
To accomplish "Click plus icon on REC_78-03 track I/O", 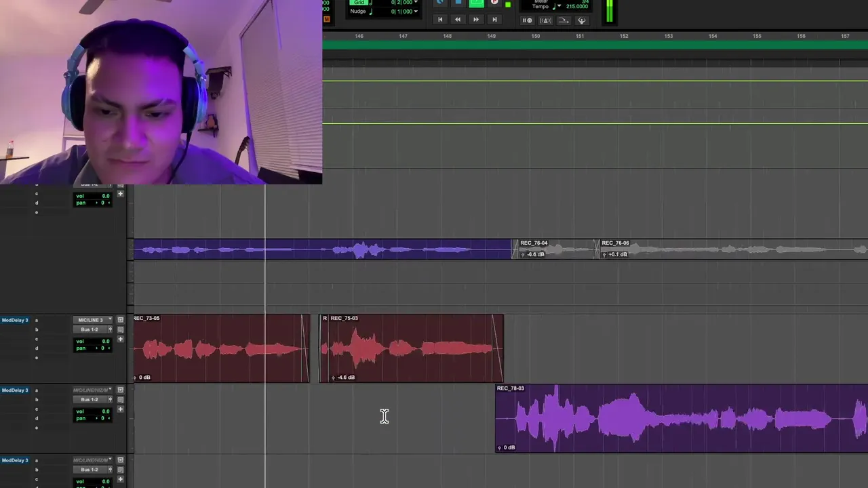I will [121, 409].
